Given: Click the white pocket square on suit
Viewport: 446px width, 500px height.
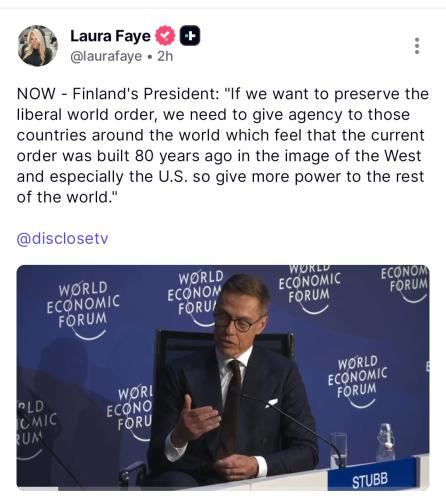Looking at the screenshot, I should point(271,402).
